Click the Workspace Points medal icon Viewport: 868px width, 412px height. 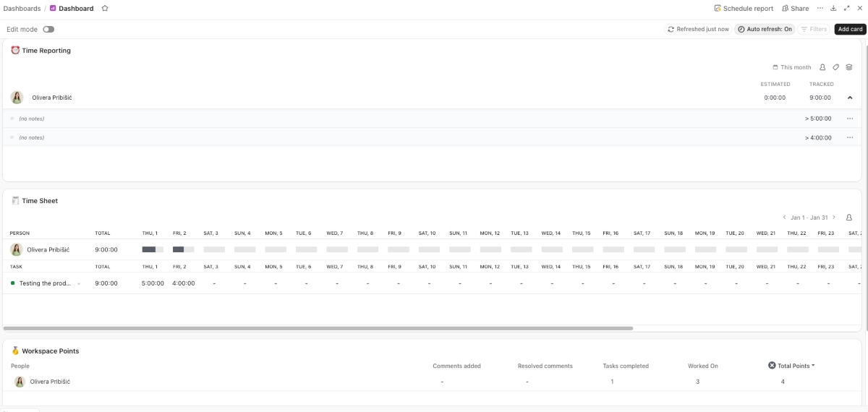(x=15, y=351)
